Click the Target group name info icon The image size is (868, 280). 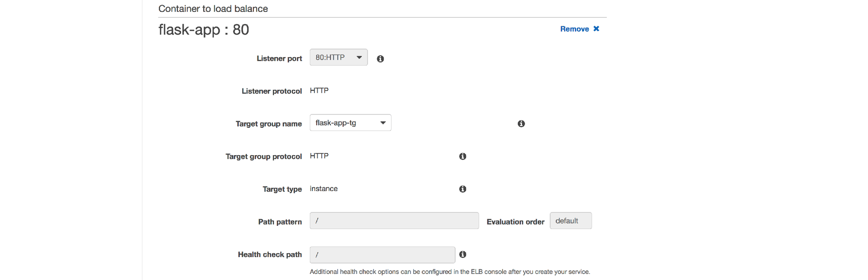coord(521,124)
